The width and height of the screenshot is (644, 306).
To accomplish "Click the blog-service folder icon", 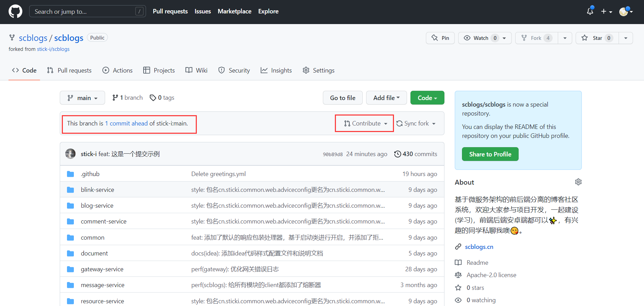I will pos(70,206).
